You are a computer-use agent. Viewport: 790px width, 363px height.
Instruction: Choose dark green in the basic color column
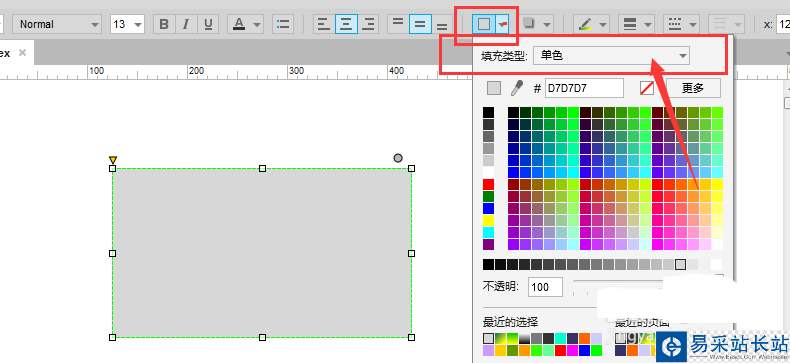coord(488,197)
